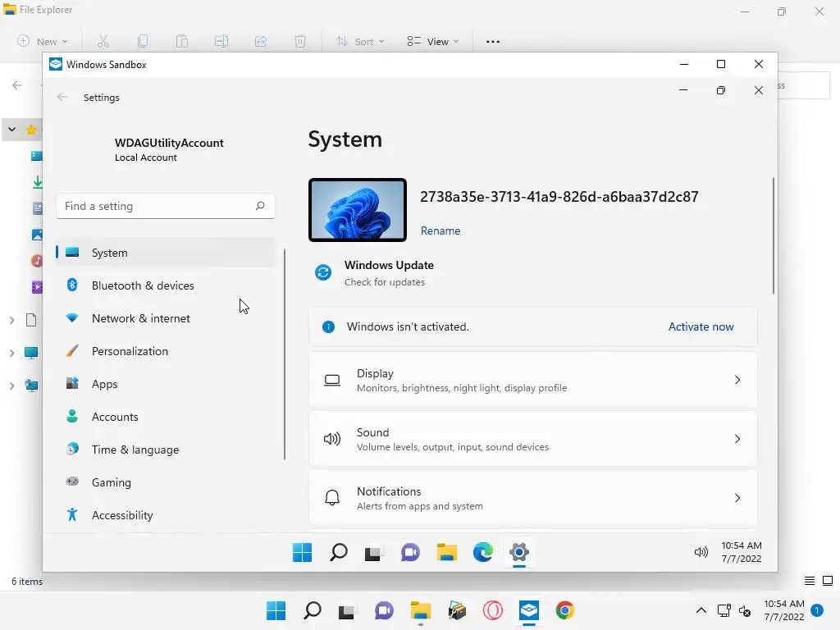The height and width of the screenshot is (630, 840).
Task: Open Accessibility settings category
Action: point(166,515)
